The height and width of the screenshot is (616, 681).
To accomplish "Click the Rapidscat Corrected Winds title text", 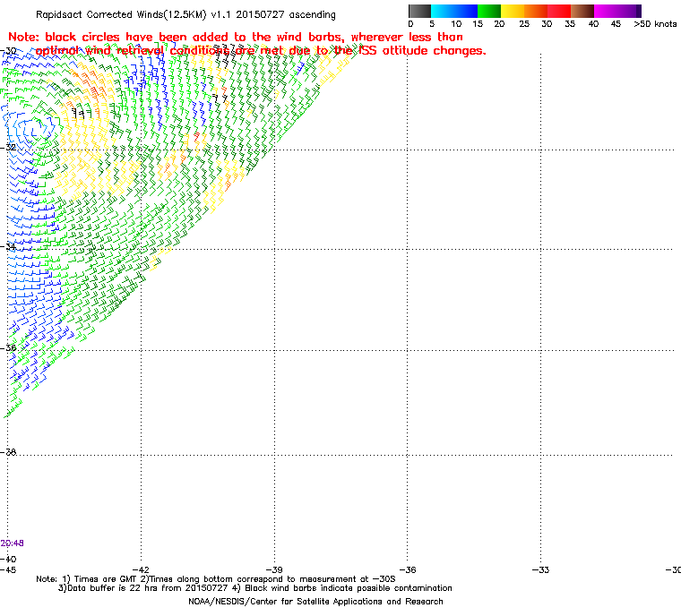I will click(185, 14).
